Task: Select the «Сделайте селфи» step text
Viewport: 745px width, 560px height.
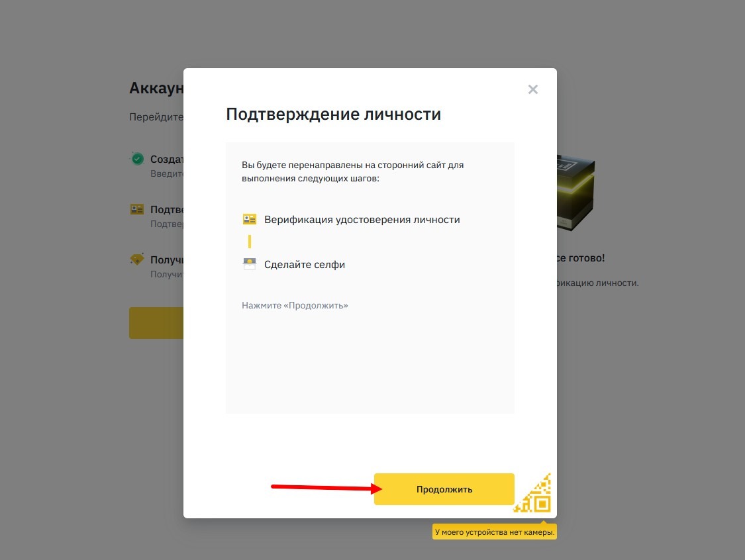Action: tap(304, 264)
